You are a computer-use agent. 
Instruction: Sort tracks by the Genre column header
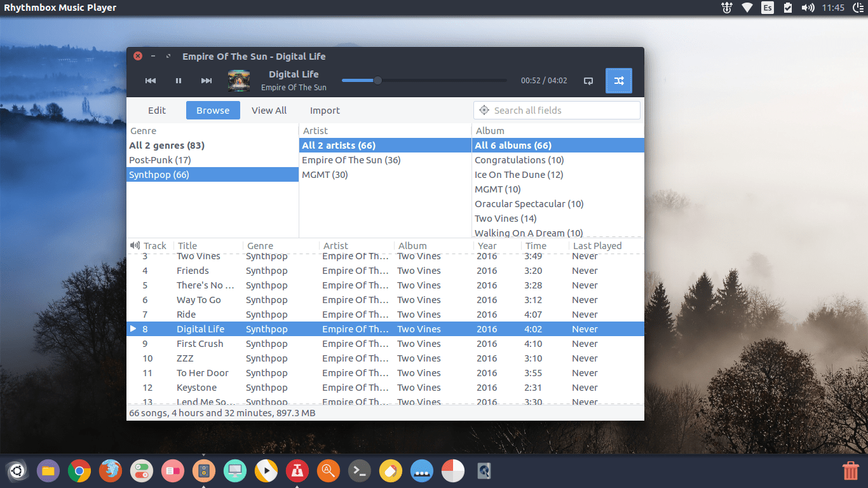(x=260, y=246)
